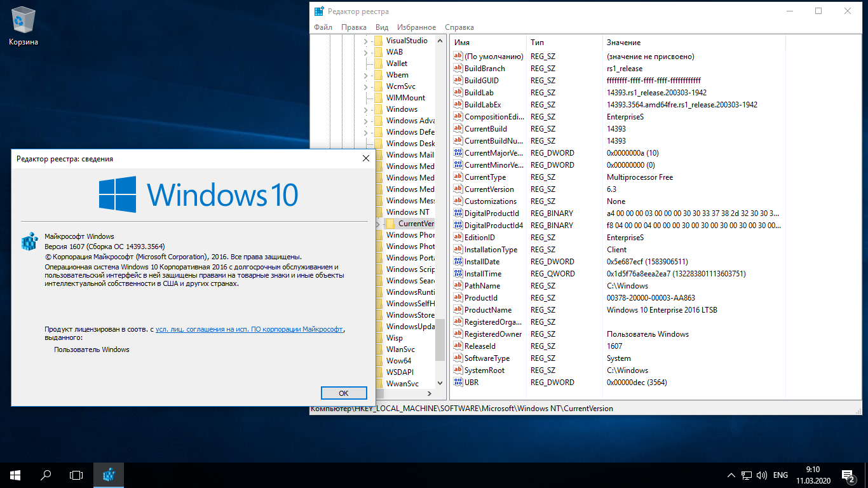Select the PathName value name
The height and width of the screenshot is (488, 868).
(x=482, y=286)
